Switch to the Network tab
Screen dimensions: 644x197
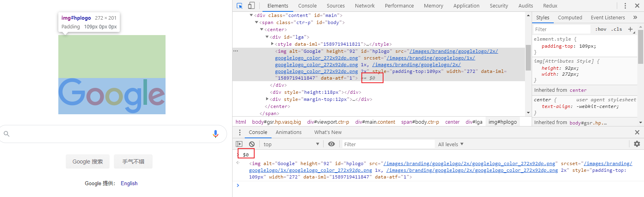click(x=365, y=6)
